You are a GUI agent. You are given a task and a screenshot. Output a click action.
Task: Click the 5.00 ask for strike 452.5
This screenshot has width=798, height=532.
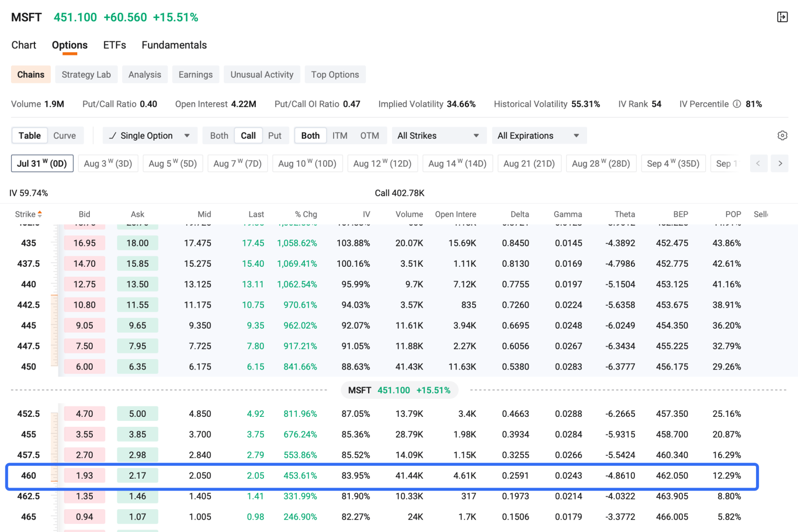(x=138, y=414)
